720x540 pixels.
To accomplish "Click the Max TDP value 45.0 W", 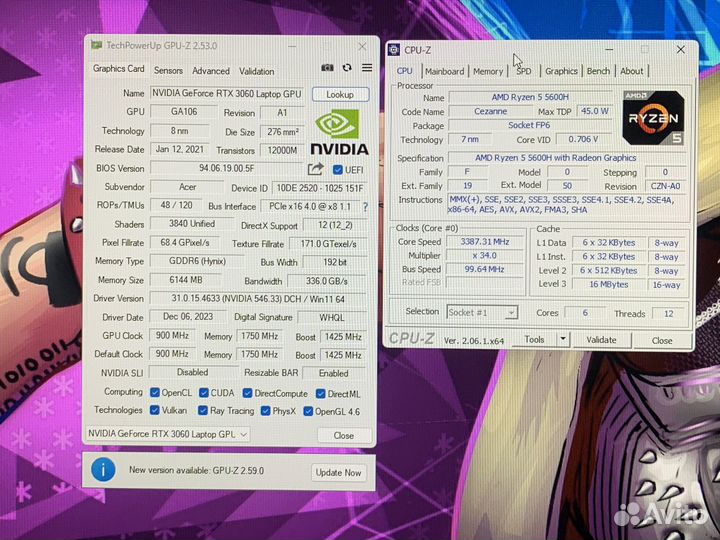I will pos(595,111).
